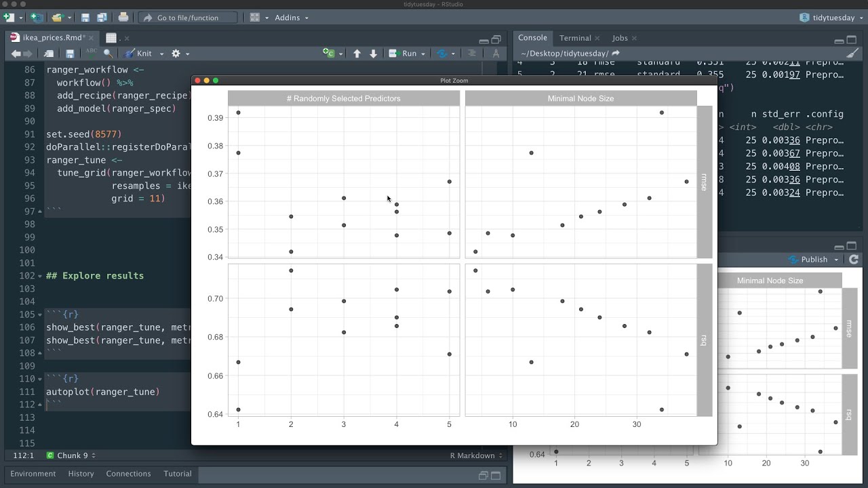Expand the Knit options arrow
This screenshot has height=488, width=868.
tap(161, 54)
